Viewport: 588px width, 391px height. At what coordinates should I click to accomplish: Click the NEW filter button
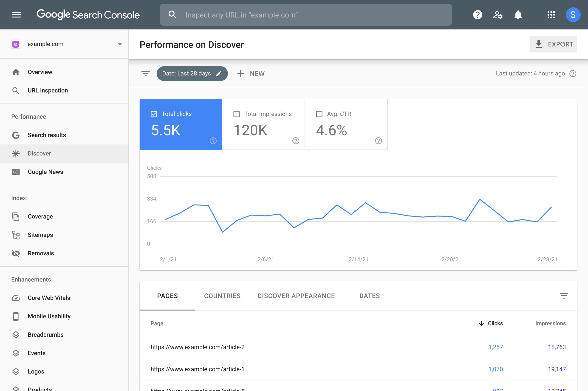[251, 73]
